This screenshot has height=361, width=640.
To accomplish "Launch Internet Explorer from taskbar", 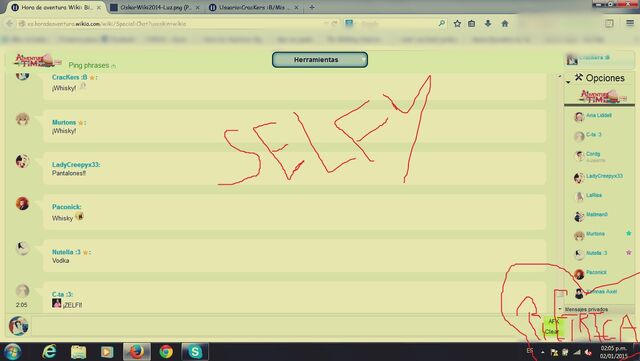I will coord(49,352).
